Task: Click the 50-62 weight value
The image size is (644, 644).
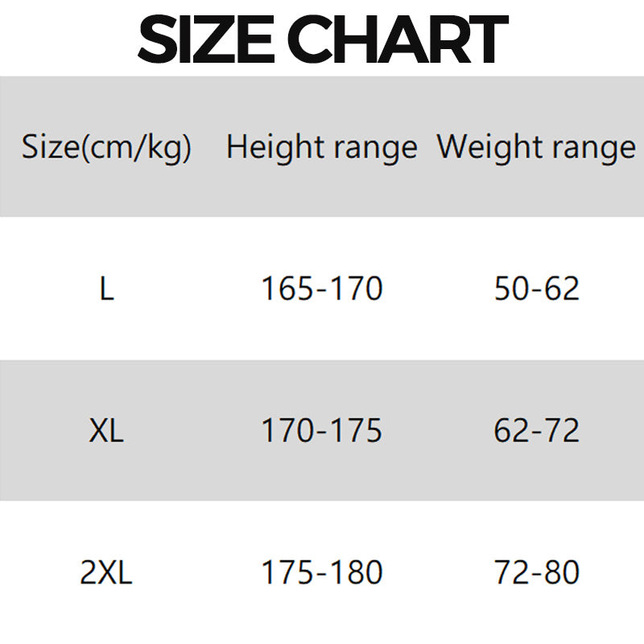Action: coord(537,289)
